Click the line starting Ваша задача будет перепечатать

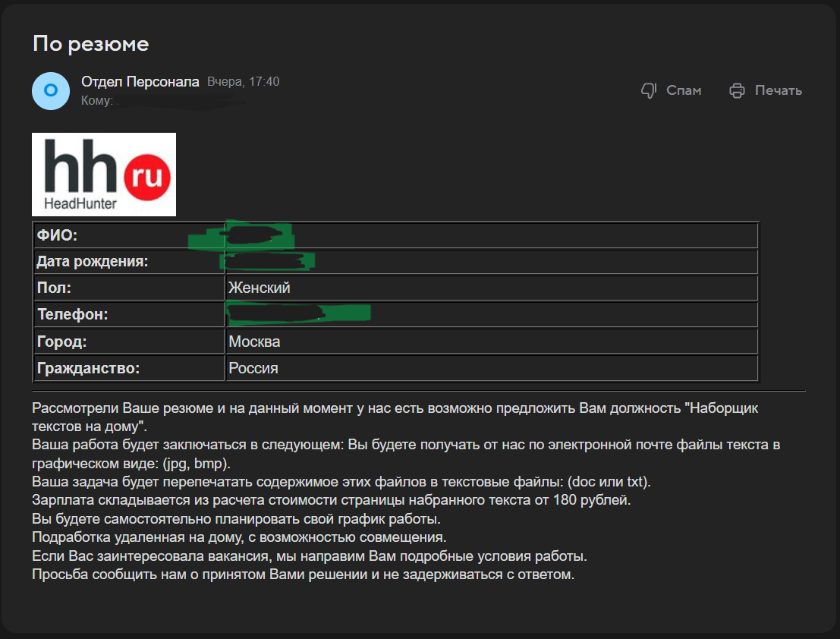pos(341,481)
